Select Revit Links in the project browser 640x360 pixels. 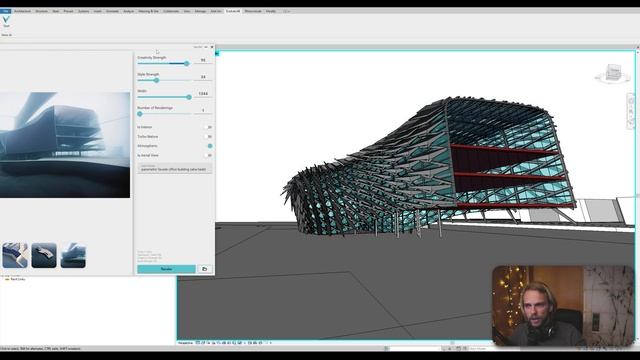point(18,279)
